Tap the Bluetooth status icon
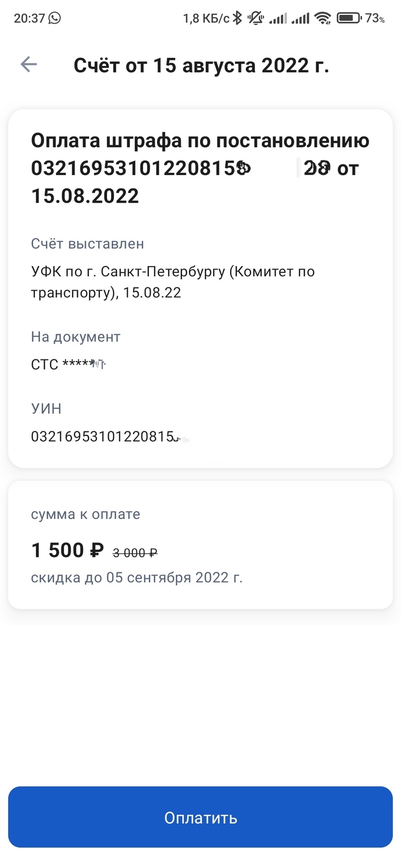The width and height of the screenshot is (401, 868). coord(237,18)
